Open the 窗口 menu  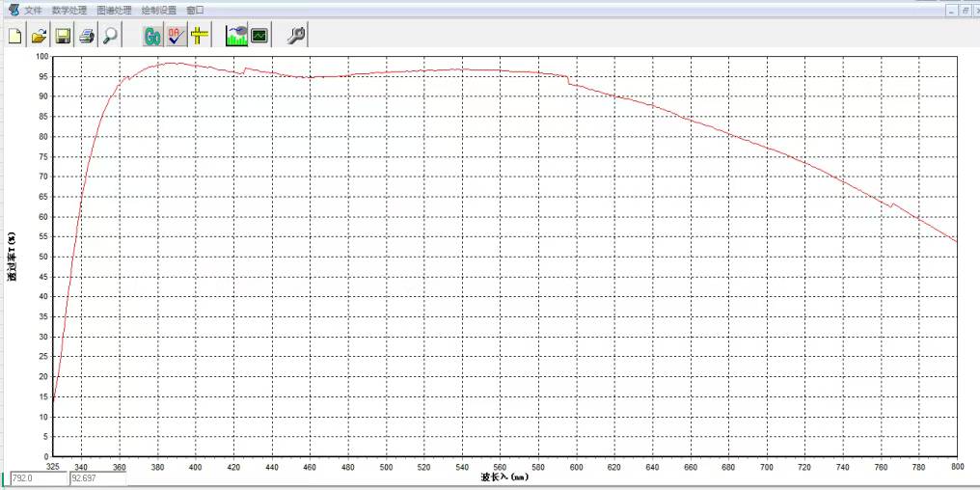point(195,11)
